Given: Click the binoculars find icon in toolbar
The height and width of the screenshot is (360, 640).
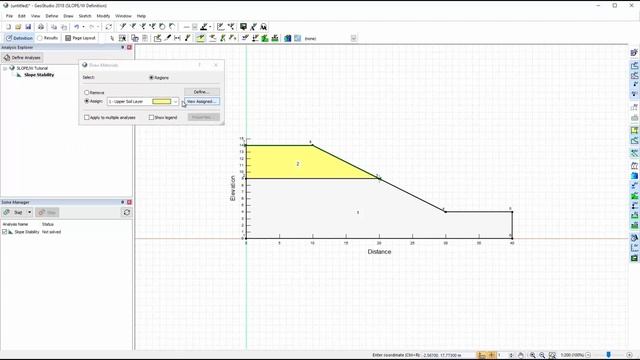Looking at the screenshot, I should (264, 27).
